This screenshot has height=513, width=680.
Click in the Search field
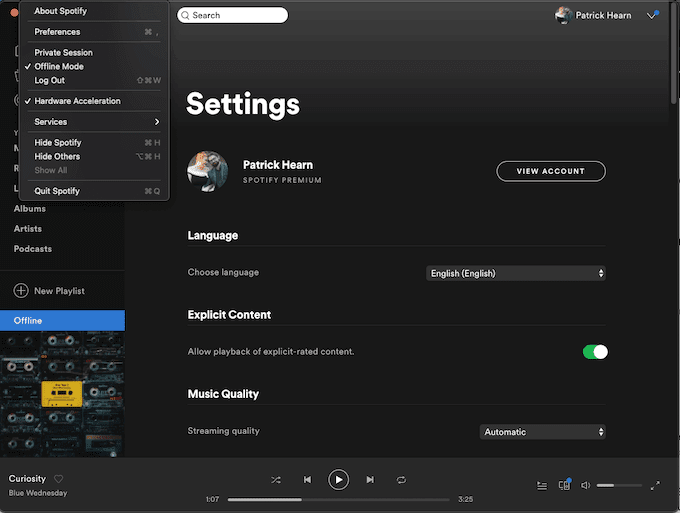[232, 15]
